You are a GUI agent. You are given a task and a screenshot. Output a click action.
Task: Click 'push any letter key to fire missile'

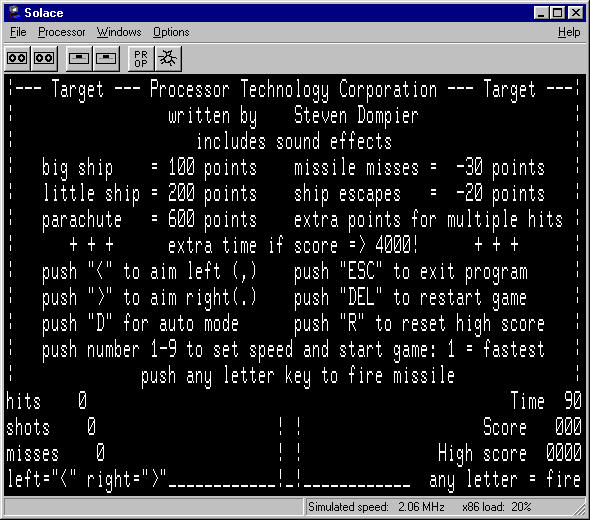298,376
